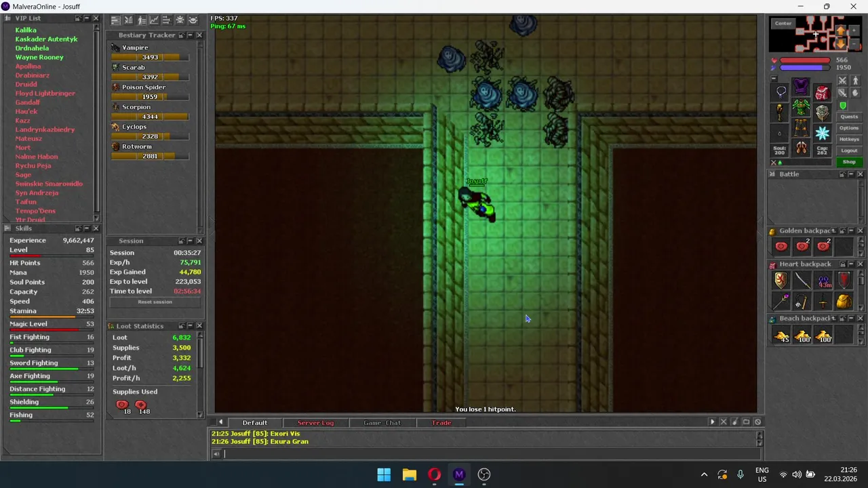Minimize the VIP List panel
This screenshot has width=868, height=488.
tap(87, 18)
